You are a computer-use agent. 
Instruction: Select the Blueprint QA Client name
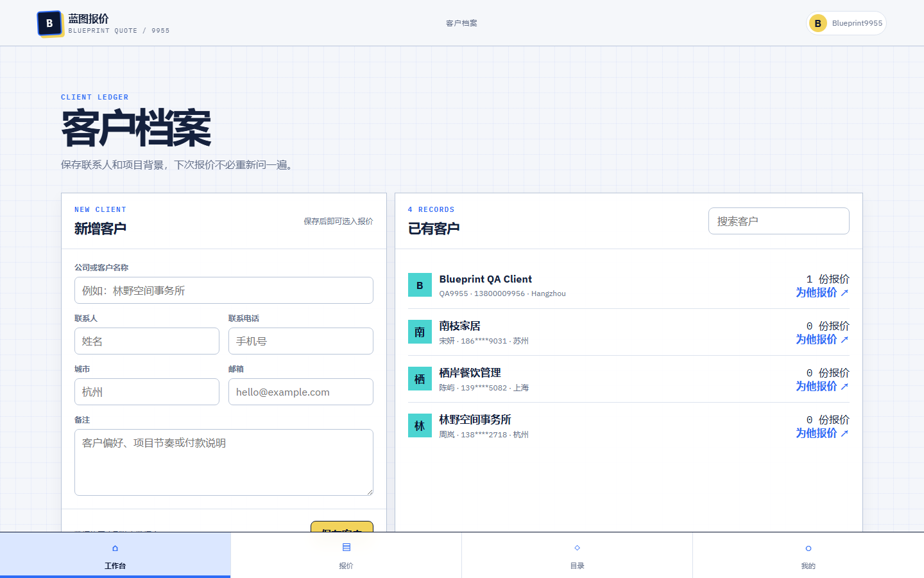[486, 279]
